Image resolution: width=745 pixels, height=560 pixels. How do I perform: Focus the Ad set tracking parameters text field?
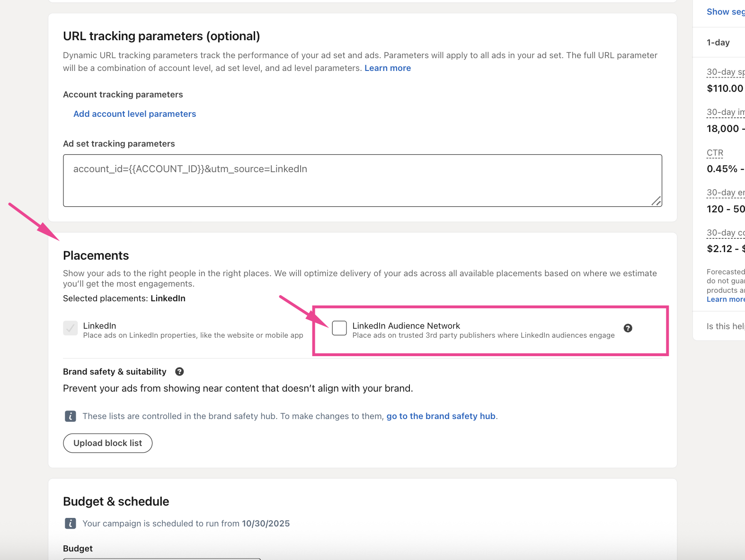[x=363, y=181]
